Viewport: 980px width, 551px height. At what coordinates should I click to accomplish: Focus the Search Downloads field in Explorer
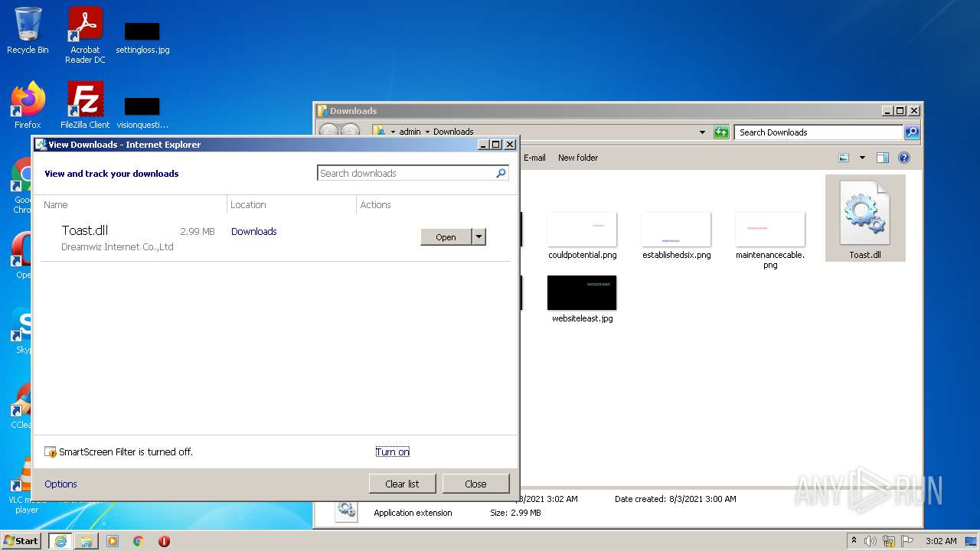pos(818,132)
